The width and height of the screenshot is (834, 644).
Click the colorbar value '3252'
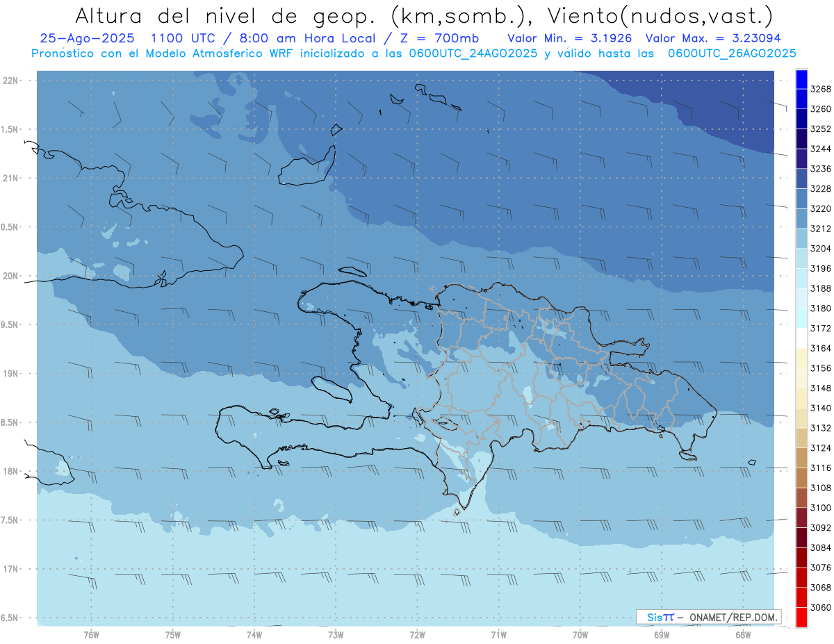tap(821, 129)
